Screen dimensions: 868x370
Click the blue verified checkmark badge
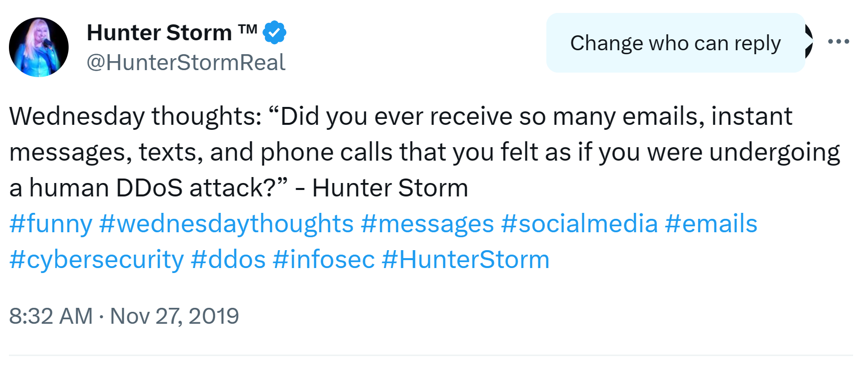tap(274, 33)
